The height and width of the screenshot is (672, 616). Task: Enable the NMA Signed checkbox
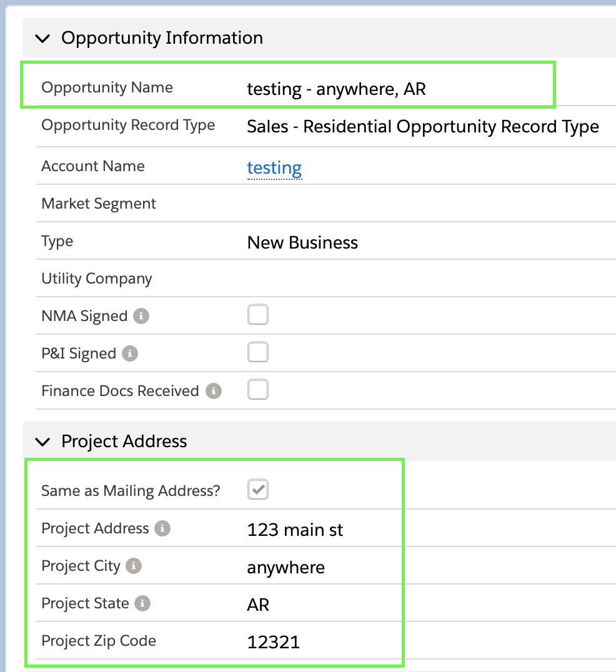[258, 315]
